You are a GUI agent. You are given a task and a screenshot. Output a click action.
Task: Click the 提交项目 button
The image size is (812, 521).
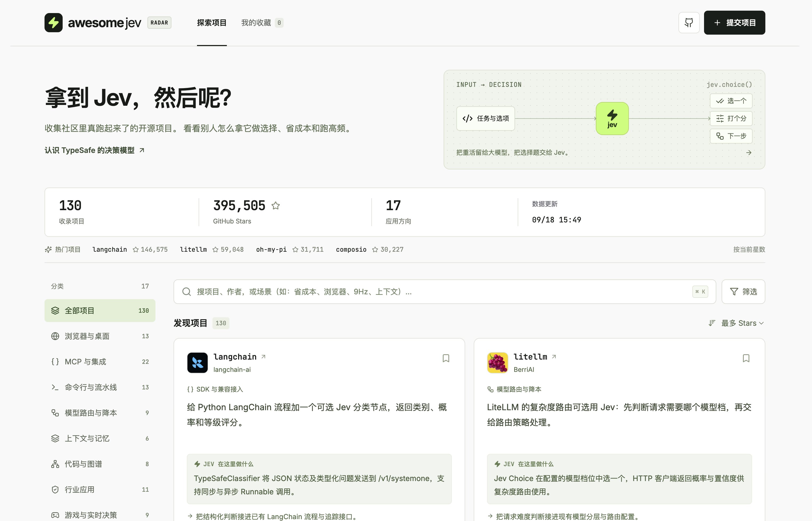coord(734,23)
